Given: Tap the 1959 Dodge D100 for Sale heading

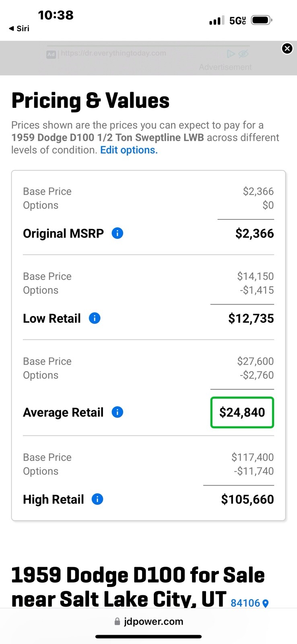Looking at the screenshot, I should (138, 575).
